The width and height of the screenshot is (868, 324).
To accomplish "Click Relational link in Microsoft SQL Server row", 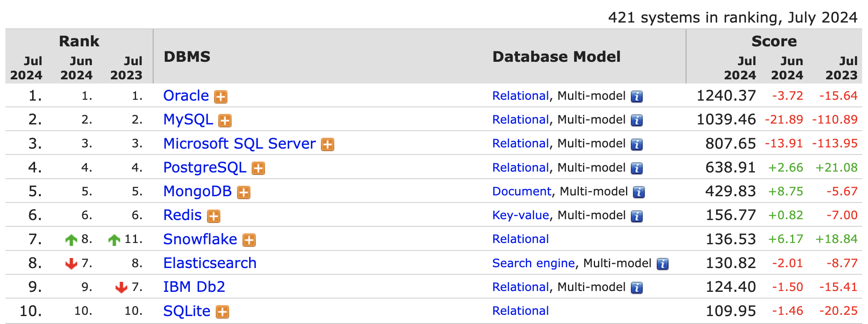I will point(520,144).
